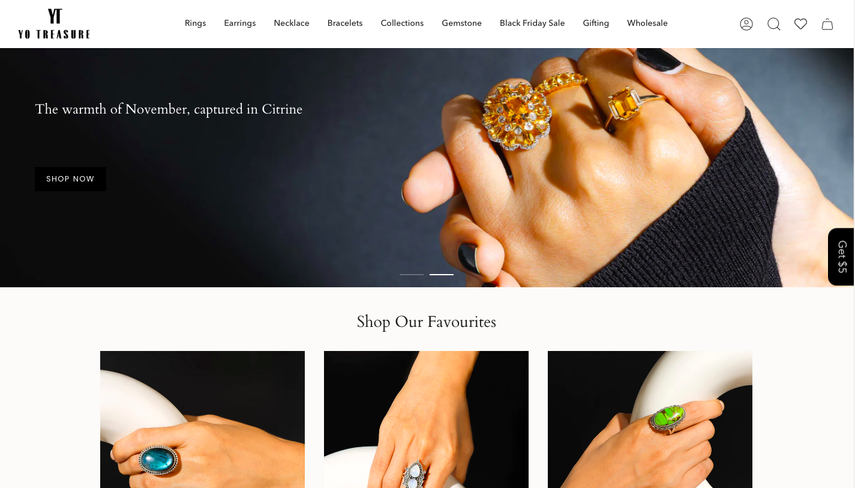Open the search magnifier icon
Image resolution: width=855 pixels, height=488 pixels.
773,24
